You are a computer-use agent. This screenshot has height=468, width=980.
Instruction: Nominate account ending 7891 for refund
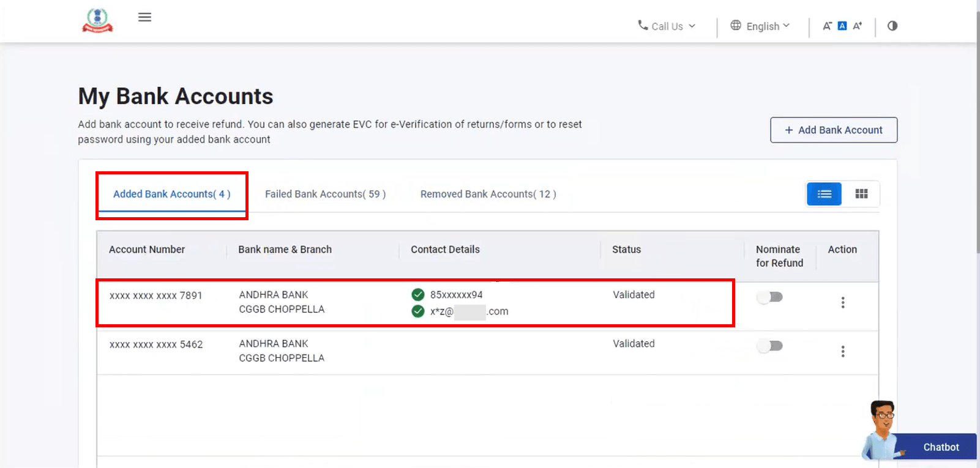click(x=770, y=297)
